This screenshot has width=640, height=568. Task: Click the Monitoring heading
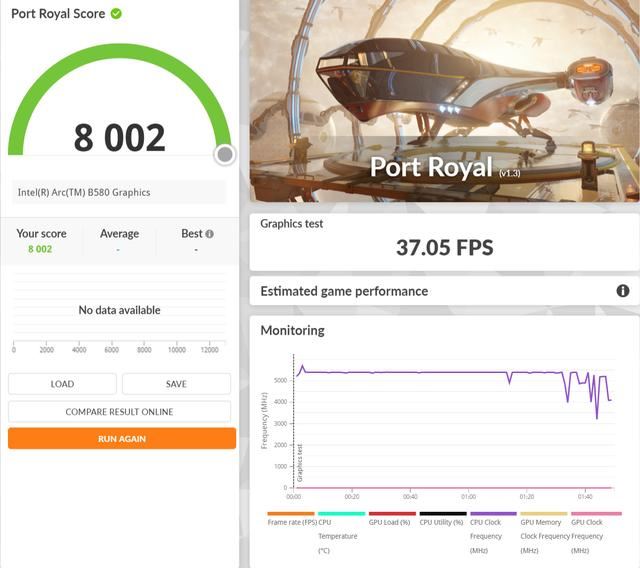click(293, 330)
